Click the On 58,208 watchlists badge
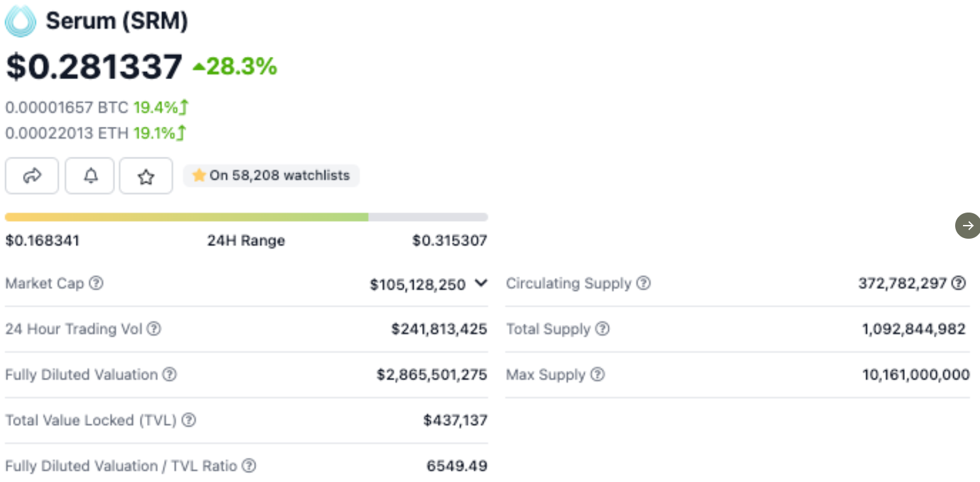The height and width of the screenshot is (482, 980). 271,175
